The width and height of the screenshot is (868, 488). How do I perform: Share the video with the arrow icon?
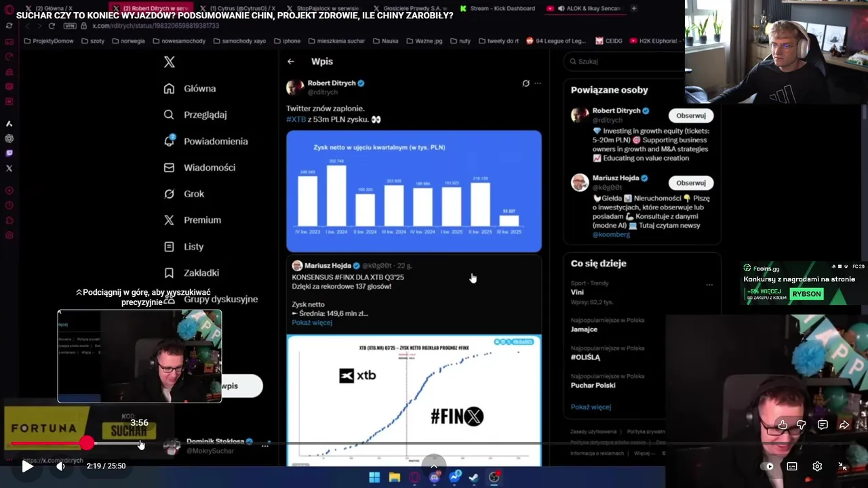(x=844, y=425)
